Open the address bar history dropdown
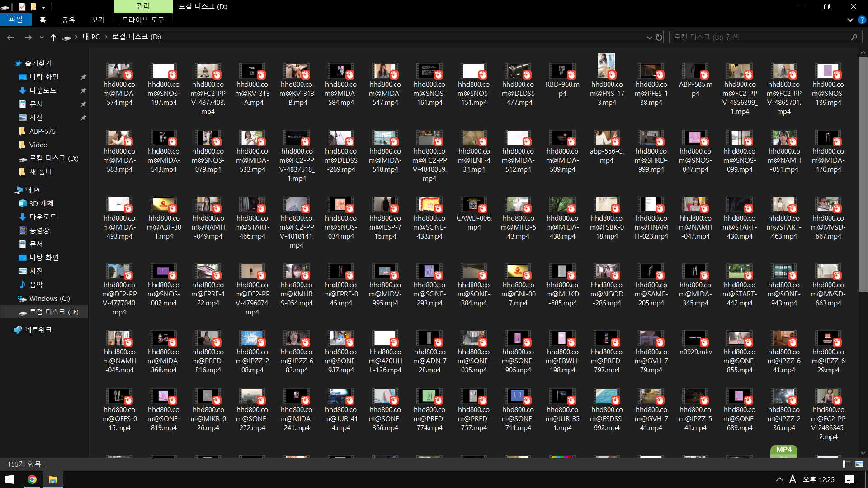The image size is (868, 488). coord(649,38)
